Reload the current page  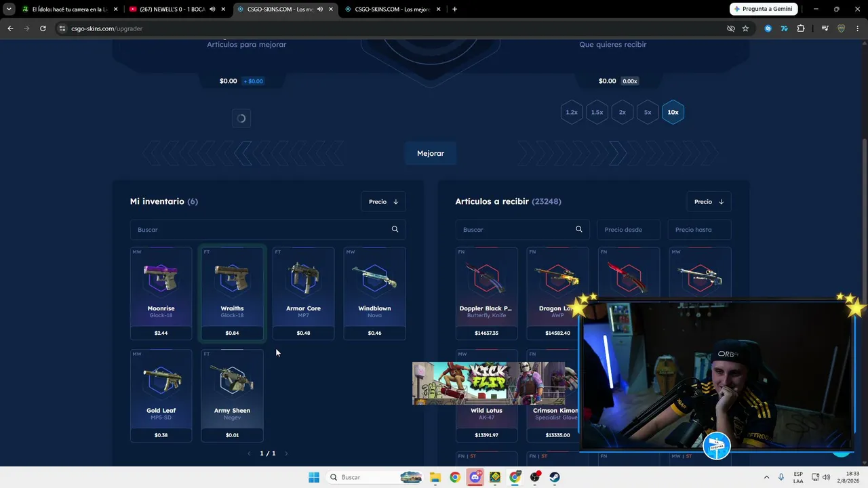coord(43,28)
